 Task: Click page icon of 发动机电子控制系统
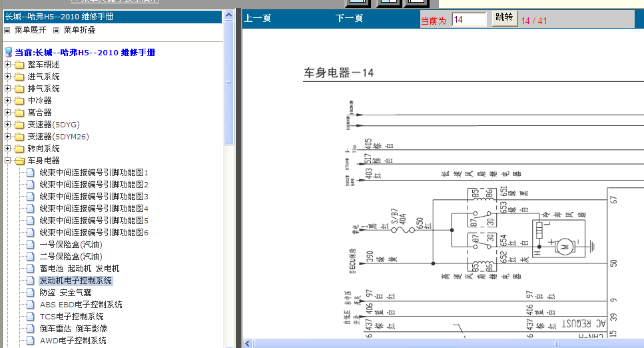pos(31,280)
